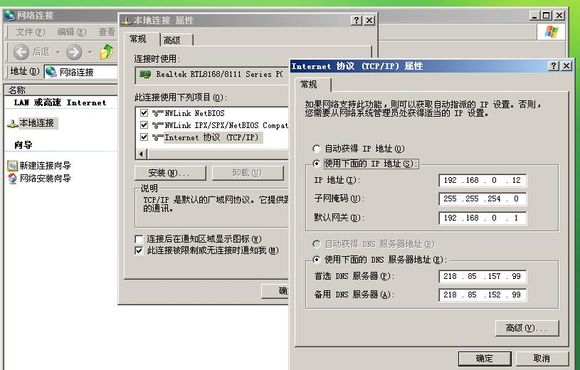This screenshot has width=580, height=370.
Task: Enable 连接后在通知区域显示图标 checkbox
Action: [139, 239]
